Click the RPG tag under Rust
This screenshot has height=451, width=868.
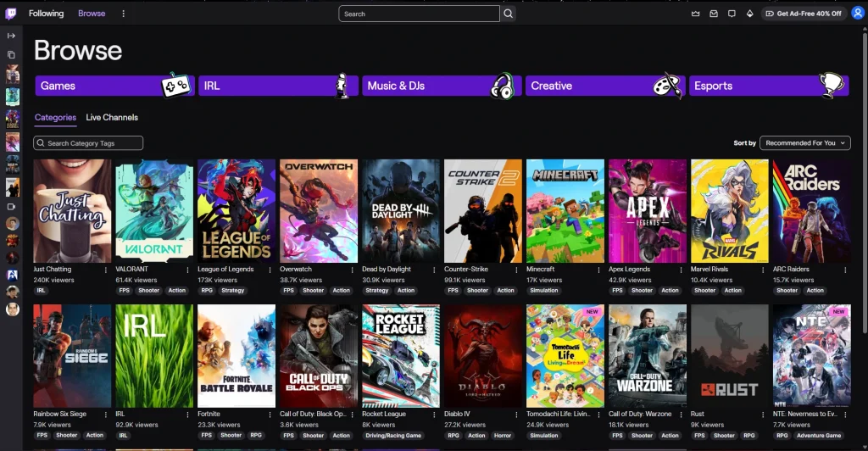(749, 436)
